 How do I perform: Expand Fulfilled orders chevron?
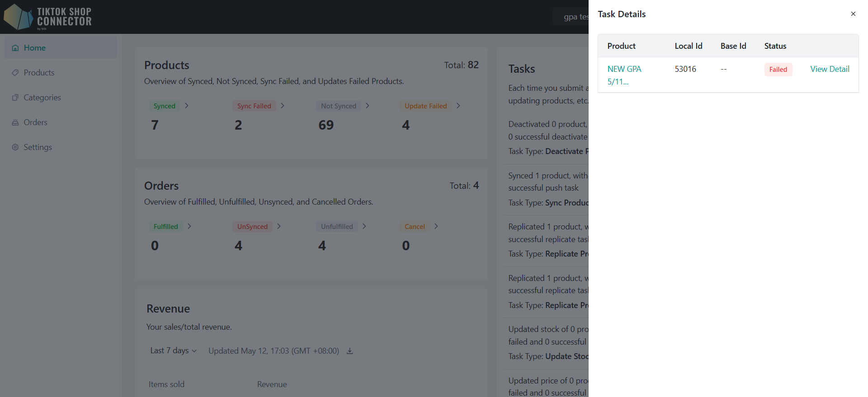pos(189,226)
